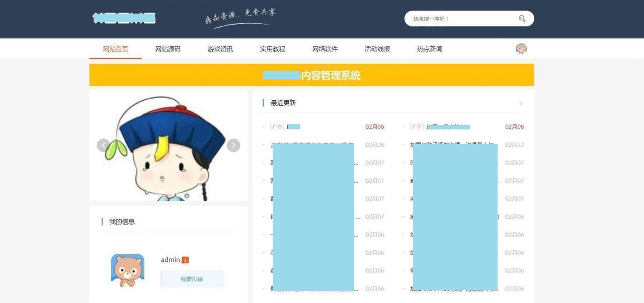
Task: Expand 最近更新 section with chevron arrow
Action: (521, 103)
